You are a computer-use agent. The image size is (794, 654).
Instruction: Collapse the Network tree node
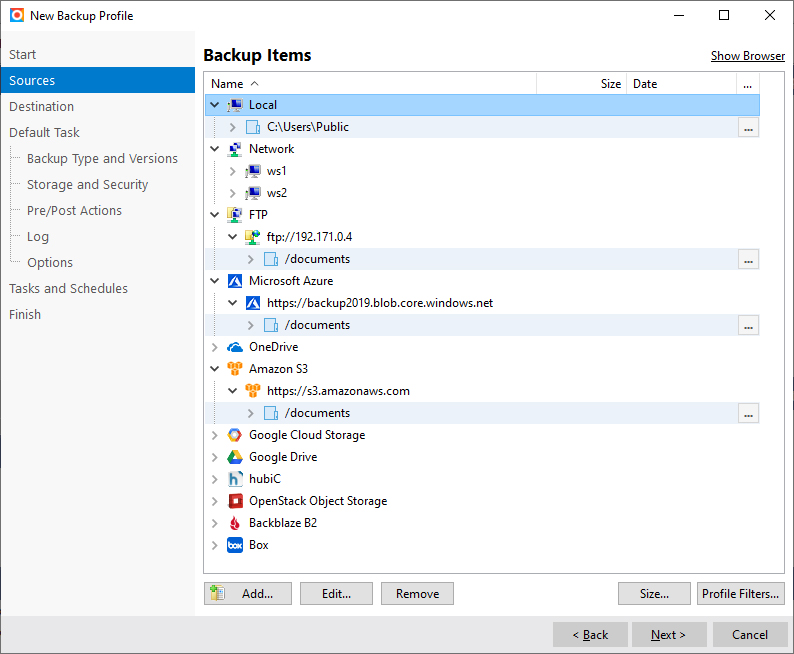[x=215, y=149]
